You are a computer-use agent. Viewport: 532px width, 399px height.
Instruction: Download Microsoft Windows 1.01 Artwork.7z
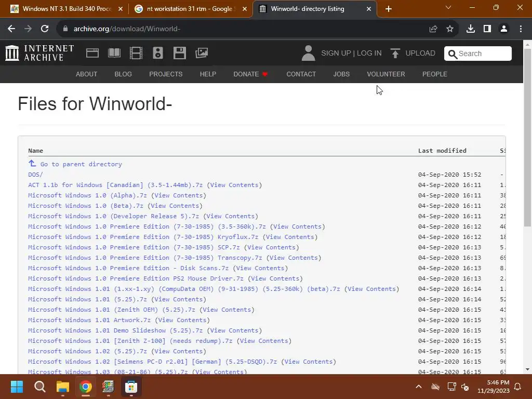pyautogui.click(x=89, y=320)
